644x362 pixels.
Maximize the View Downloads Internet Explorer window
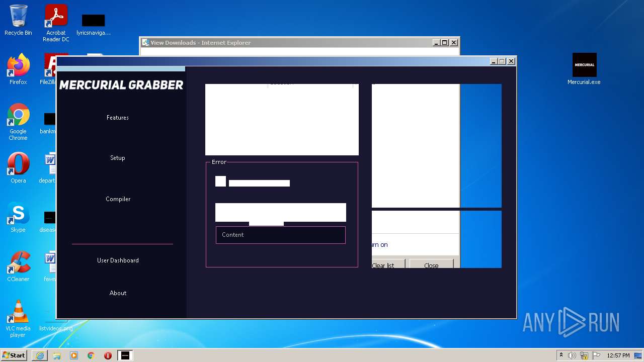click(445, 43)
